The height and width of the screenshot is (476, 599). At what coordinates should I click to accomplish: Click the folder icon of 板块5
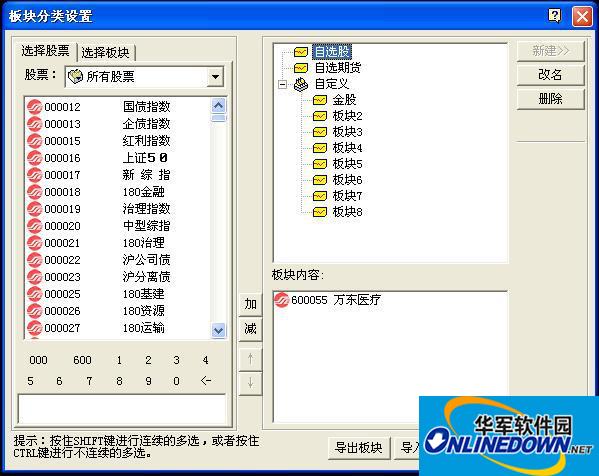320,164
